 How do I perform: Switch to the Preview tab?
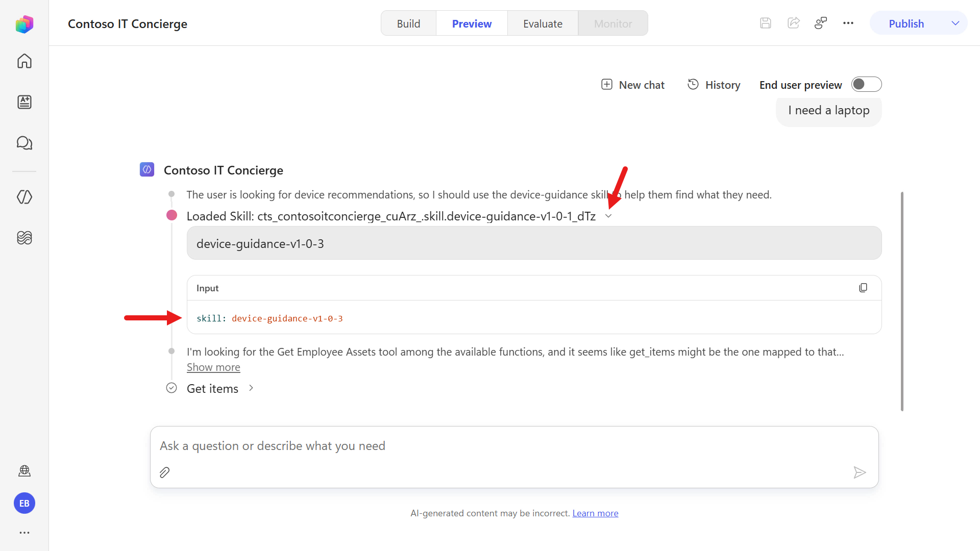point(472,23)
